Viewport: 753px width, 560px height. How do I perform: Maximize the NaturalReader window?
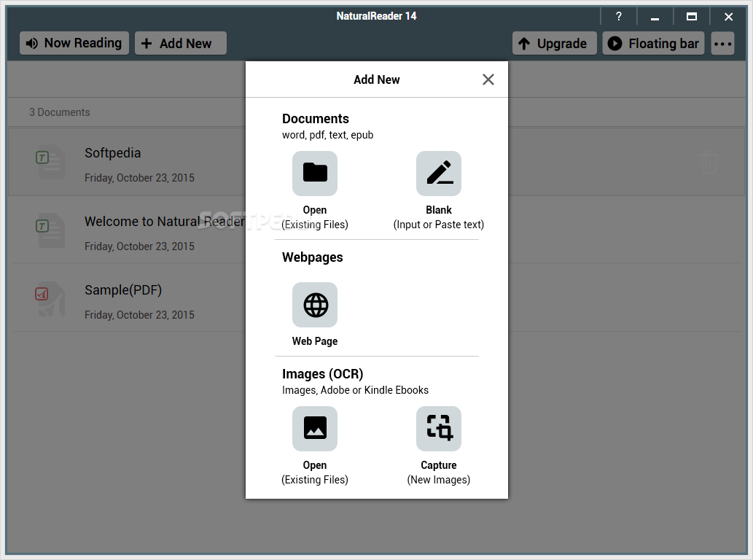click(x=692, y=16)
